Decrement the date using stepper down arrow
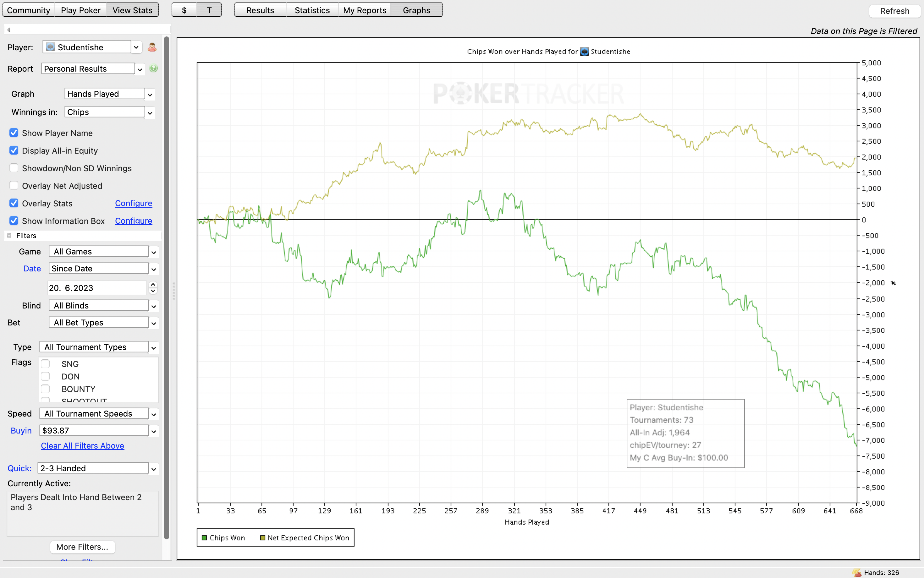The height and width of the screenshot is (578, 924). click(x=153, y=291)
